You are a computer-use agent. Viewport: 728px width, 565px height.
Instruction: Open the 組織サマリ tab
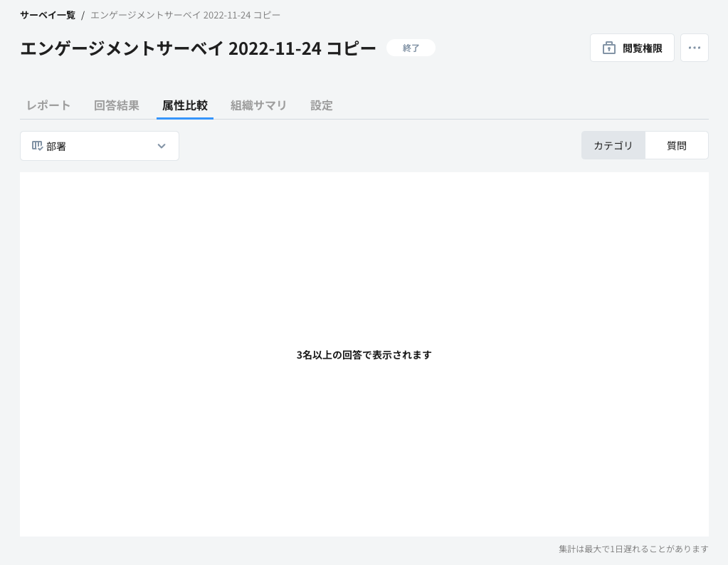[x=258, y=105]
